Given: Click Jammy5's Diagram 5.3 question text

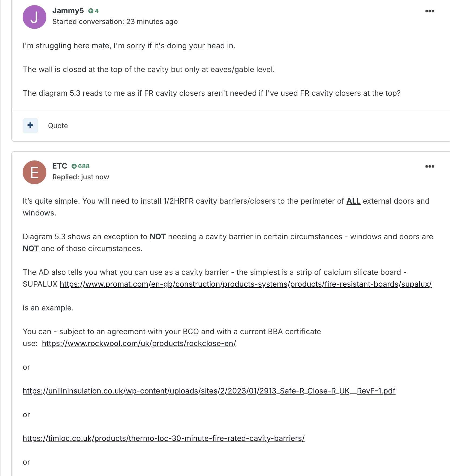Looking at the screenshot, I should (211, 93).
